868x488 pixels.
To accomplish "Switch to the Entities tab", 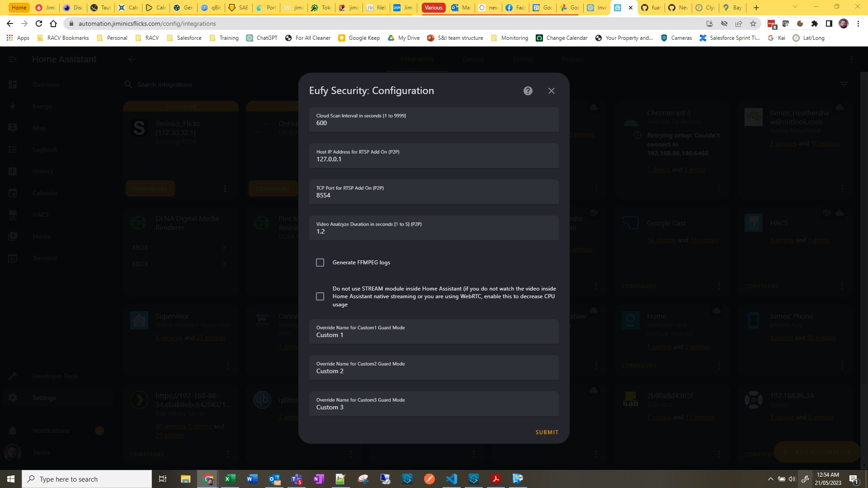I will (523, 59).
